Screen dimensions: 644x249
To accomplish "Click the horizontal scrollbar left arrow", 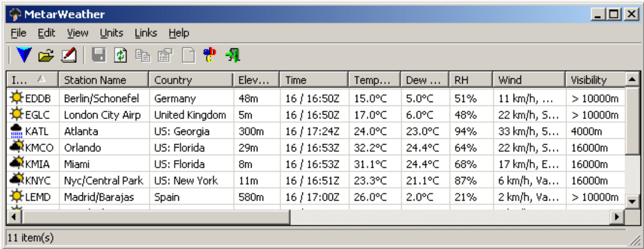I will click(14, 216).
